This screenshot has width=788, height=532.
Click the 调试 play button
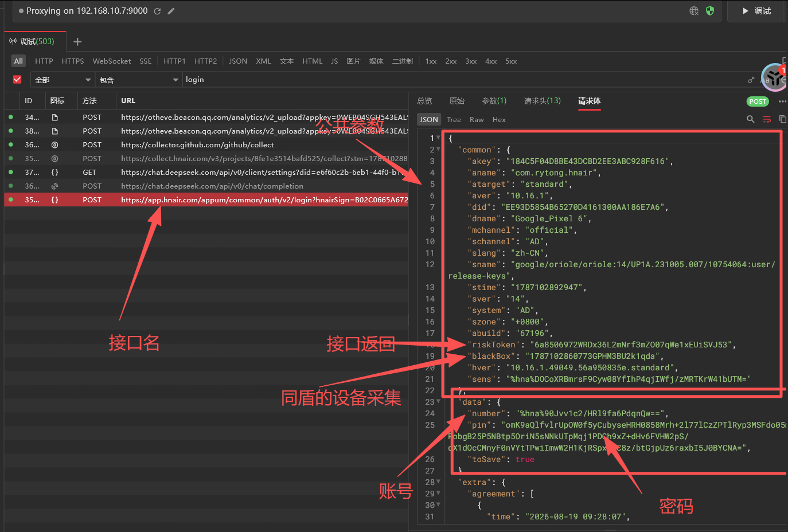(756, 11)
